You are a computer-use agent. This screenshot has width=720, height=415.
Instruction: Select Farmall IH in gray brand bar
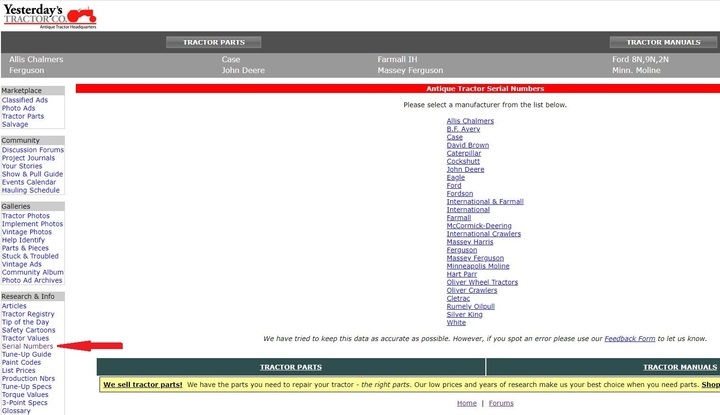[x=398, y=59]
